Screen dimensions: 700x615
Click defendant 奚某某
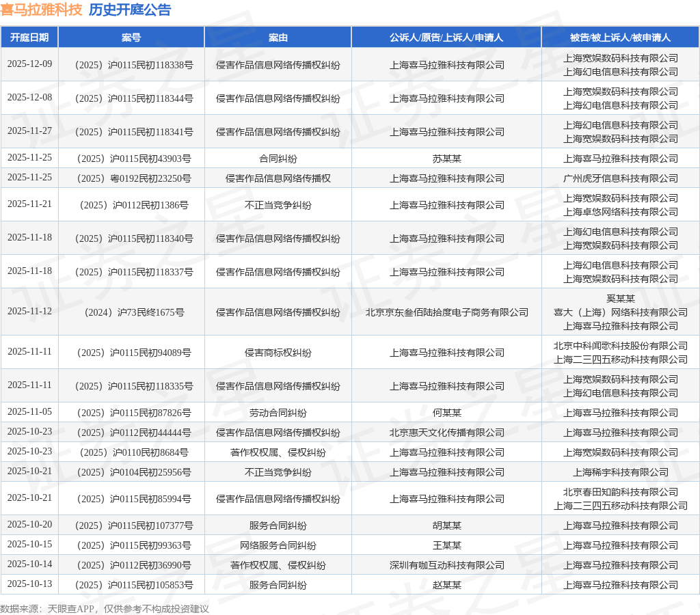coord(621,299)
